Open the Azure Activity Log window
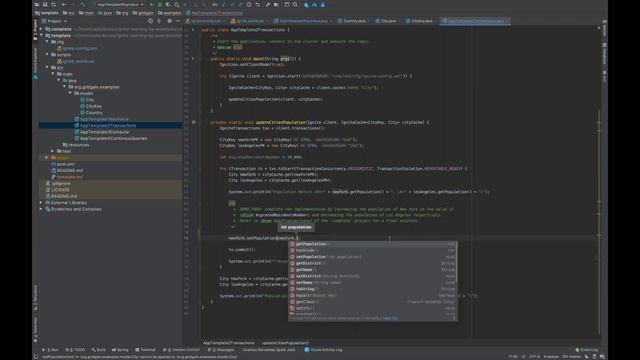Screen dimensions: 640x360 point(324,350)
